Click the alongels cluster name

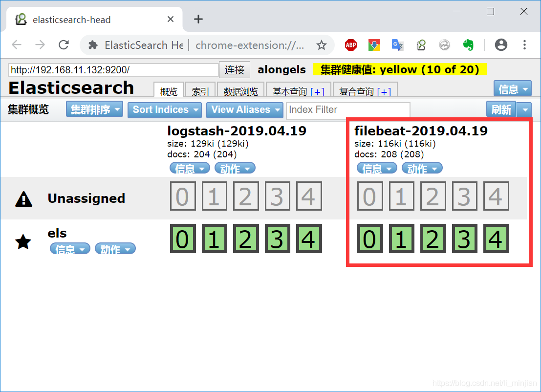click(281, 70)
